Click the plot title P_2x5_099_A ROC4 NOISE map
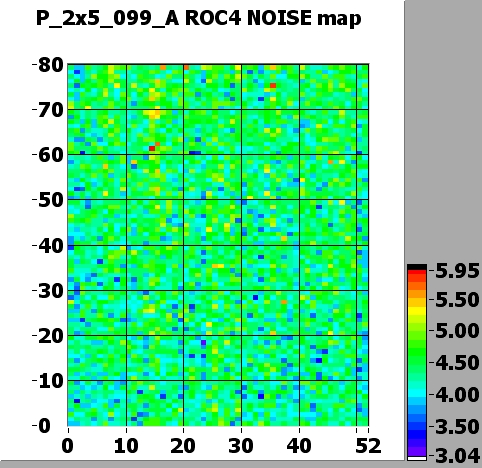482x468 pixels. [198, 18]
